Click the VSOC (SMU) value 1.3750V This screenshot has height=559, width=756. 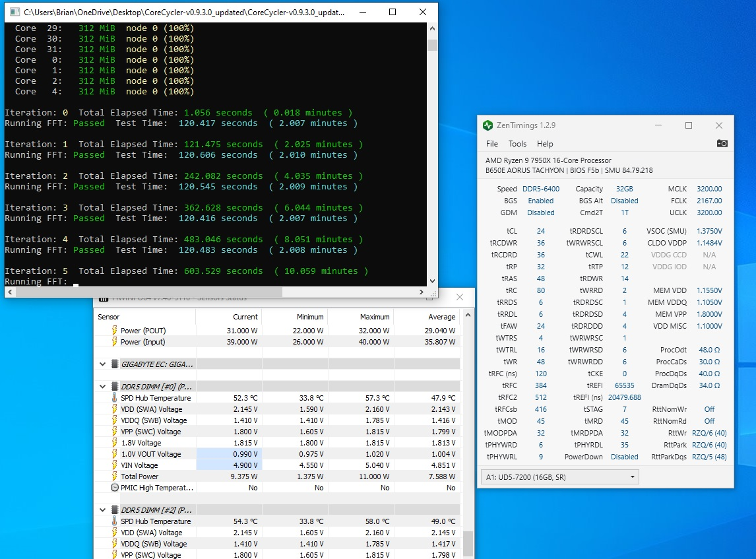tap(709, 231)
